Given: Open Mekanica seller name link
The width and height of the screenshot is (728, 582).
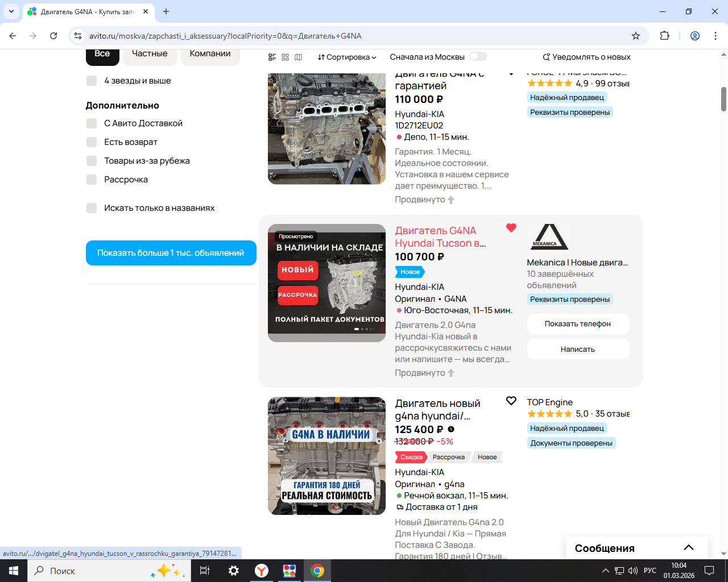Looking at the screenshot, I should coord(578,263).
